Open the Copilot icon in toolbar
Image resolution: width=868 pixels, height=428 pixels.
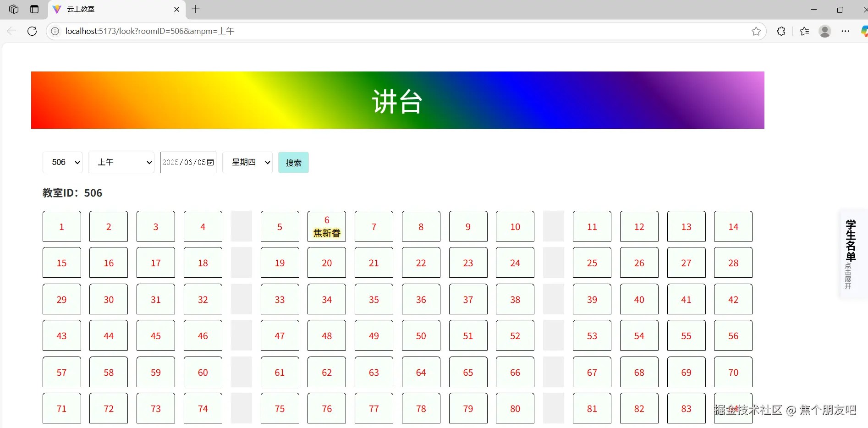pos(863,31)
